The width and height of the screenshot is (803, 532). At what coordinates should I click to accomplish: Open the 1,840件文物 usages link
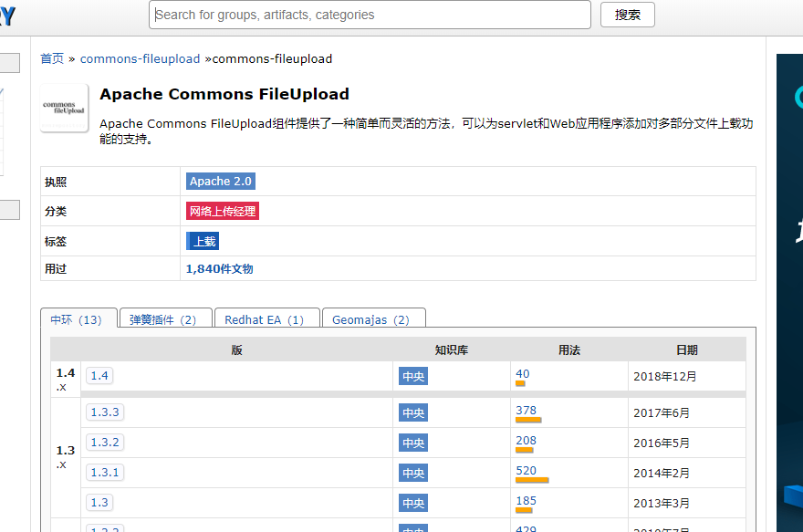pos(219,269)
